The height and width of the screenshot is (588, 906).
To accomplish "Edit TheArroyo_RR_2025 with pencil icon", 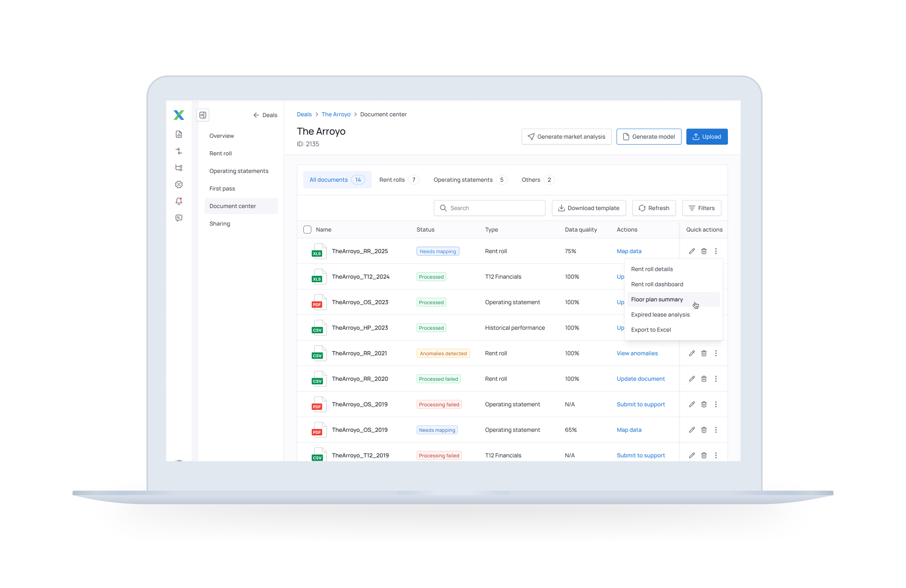I will pos(692,251).
